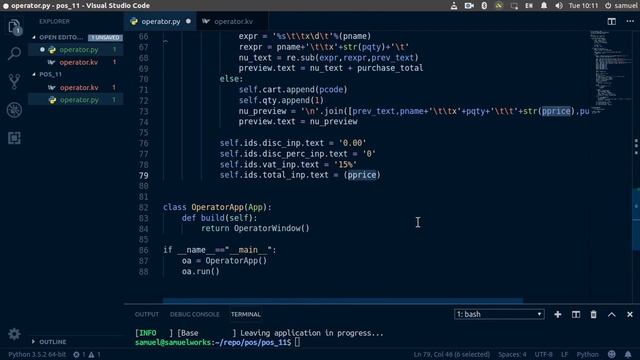
Task: Click the errors and warnings status item
Action: click(x=87, y=354)
